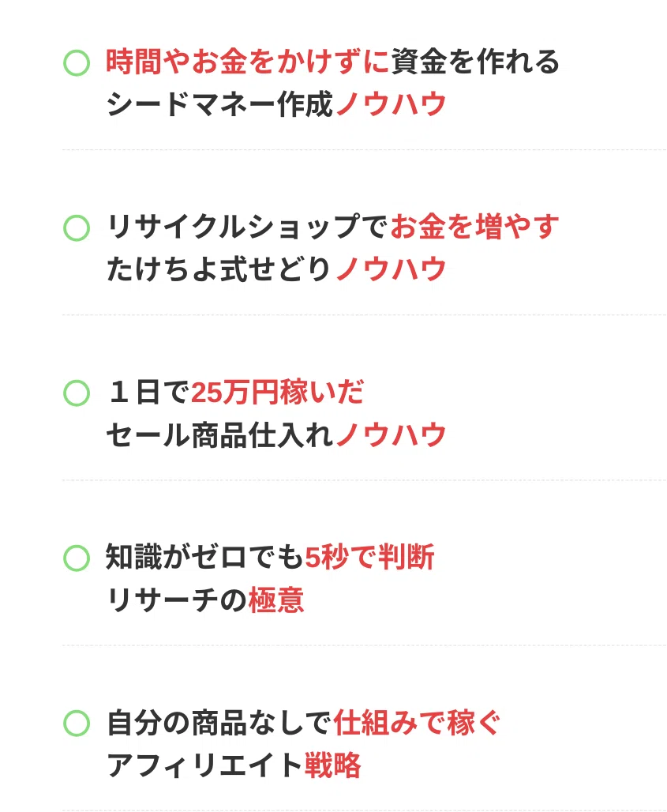Viewport: 667px width, 812px height.
Task: Click the line セール商品仕入れノウハウ
Action: tap(276, 435)
